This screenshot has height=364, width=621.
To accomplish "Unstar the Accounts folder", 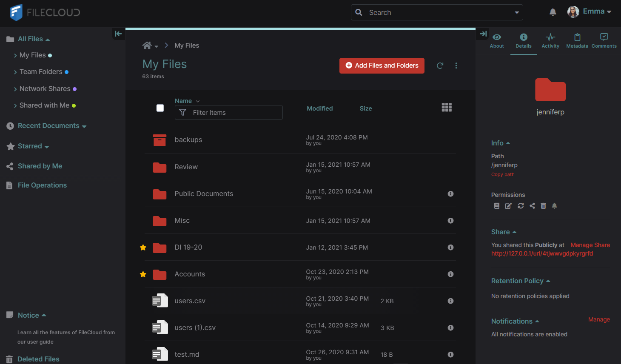I will [x=143, y=274].
